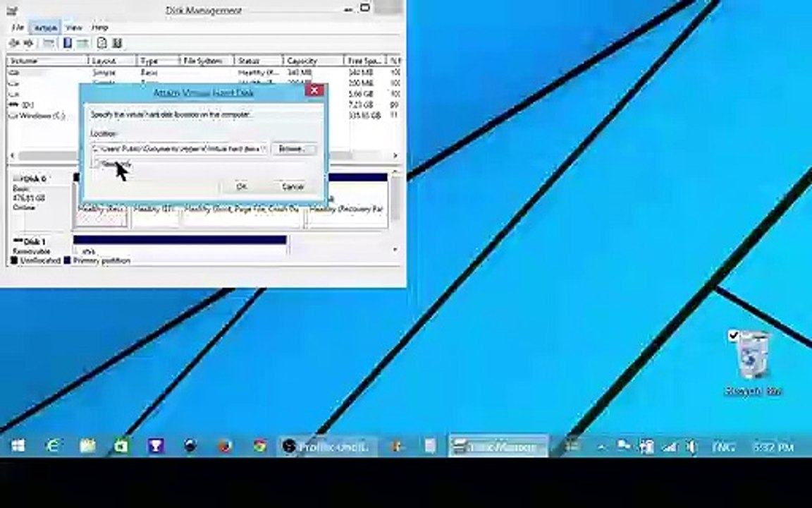Sort by the File System column header

point(206,61)
